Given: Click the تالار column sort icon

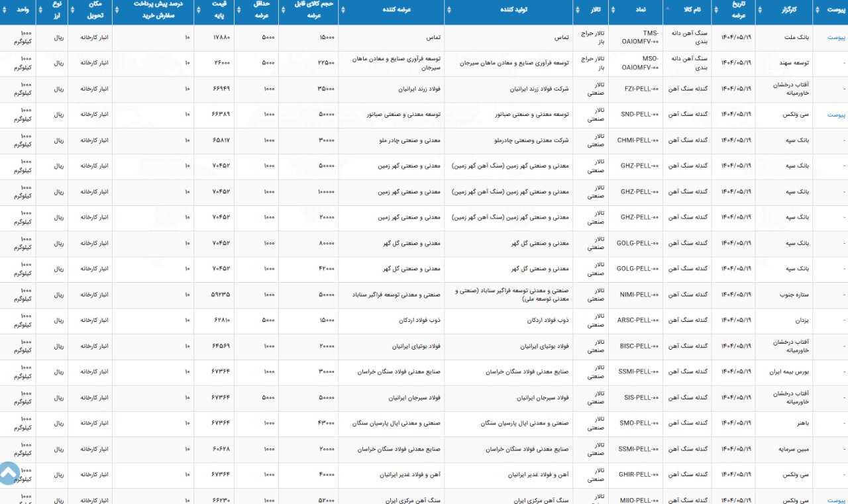Looking at the screenshot, I should point(578,11).
